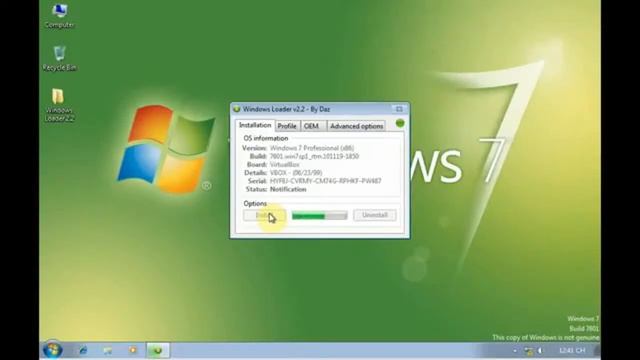The height and width of the screenshot is (360, 640).
Task: Click the Details value VBOX text
Action: 296,173
